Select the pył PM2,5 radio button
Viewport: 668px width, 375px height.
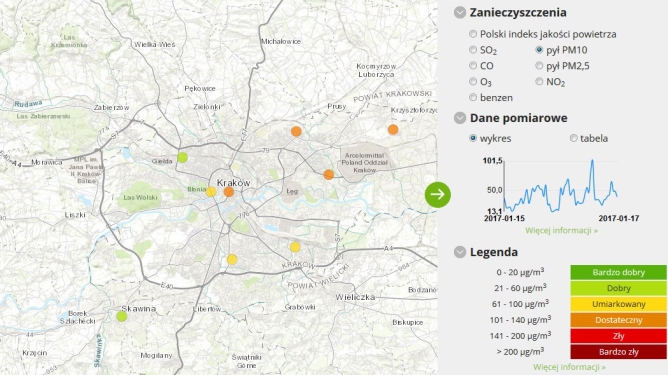tap(539, 66)
